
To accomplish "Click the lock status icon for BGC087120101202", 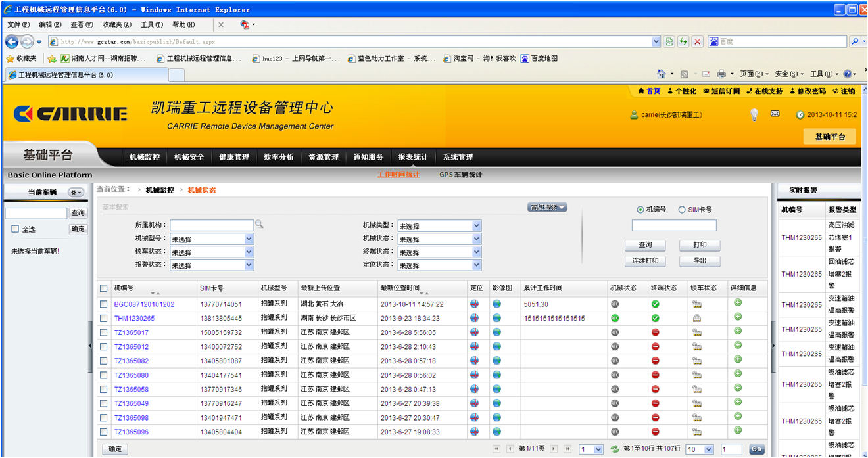I will (696, 304).
